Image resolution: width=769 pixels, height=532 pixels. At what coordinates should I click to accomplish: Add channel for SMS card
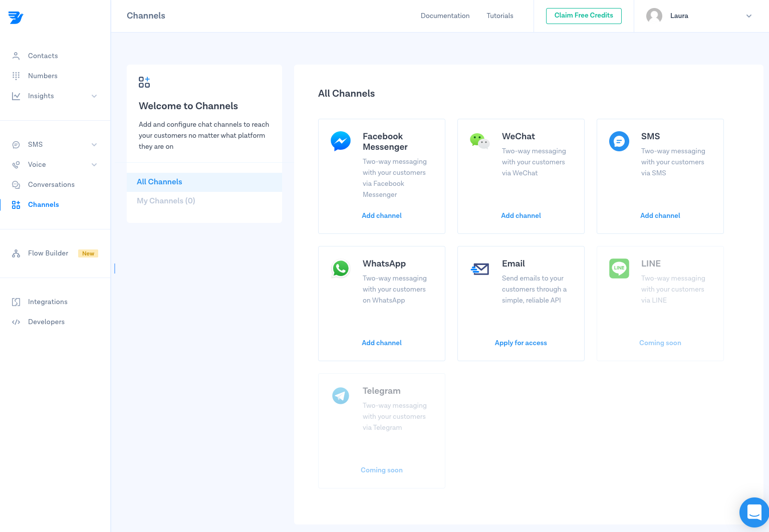coord(660,215)
